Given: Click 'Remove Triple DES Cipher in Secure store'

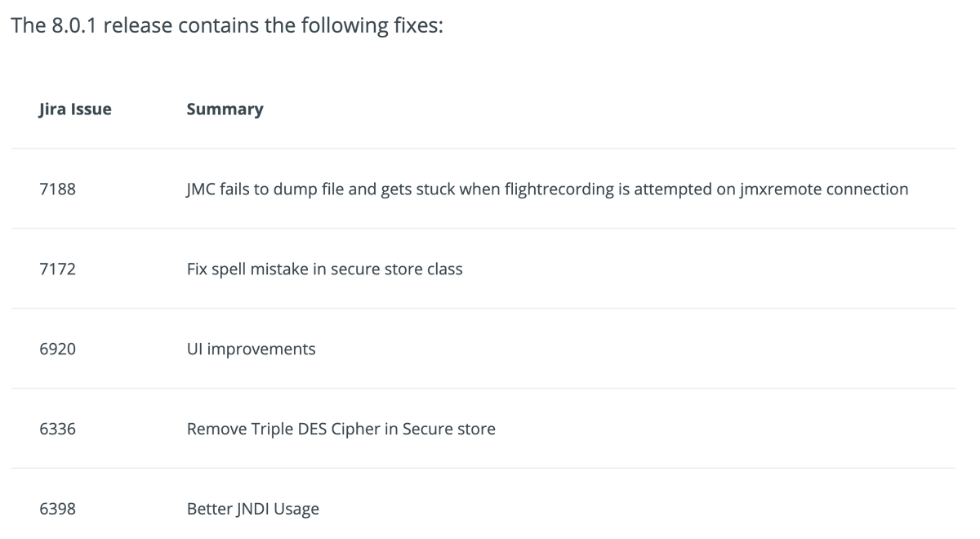Looking at the screenshot, I should click(341, 430).
